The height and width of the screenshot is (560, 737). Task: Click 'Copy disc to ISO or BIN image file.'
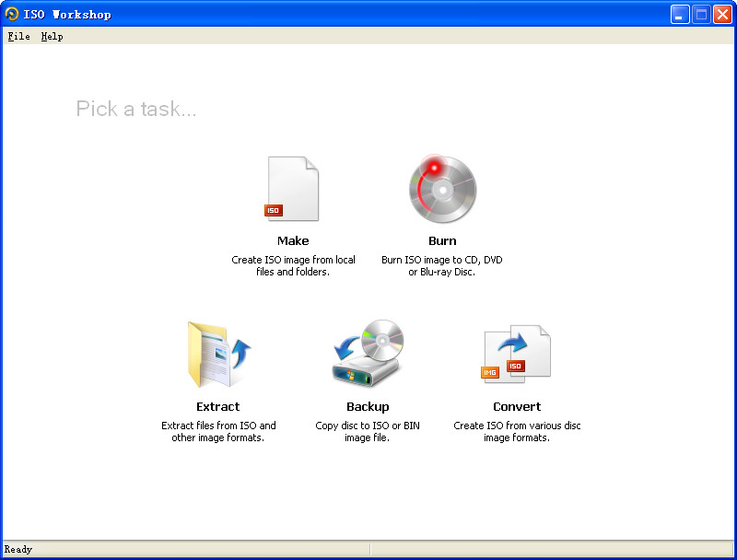[x=367, y=432]
